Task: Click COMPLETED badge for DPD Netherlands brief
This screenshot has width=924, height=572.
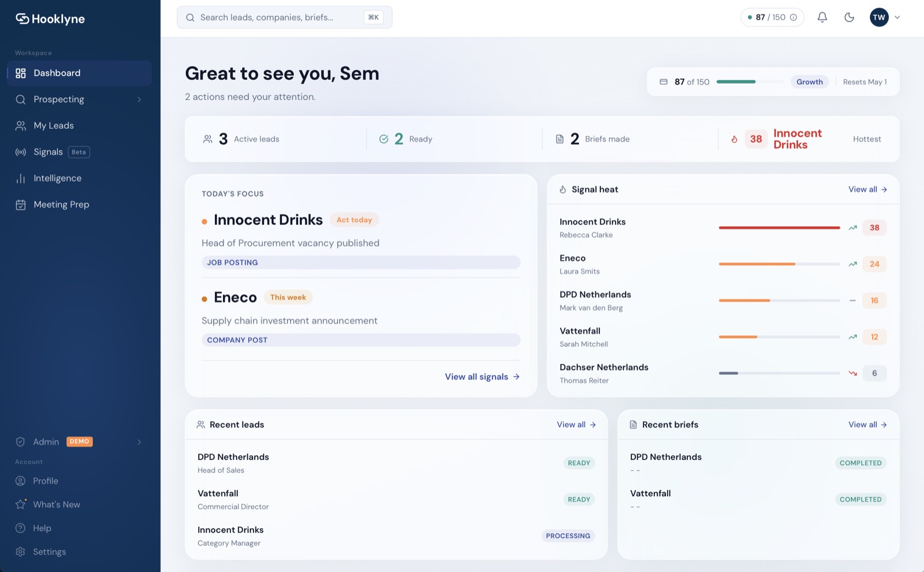Action: point(860,463)
